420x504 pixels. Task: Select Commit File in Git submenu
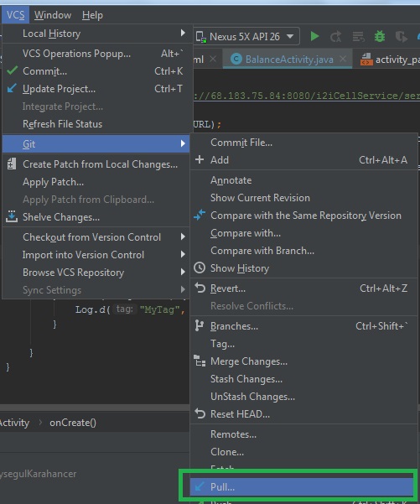304,143
